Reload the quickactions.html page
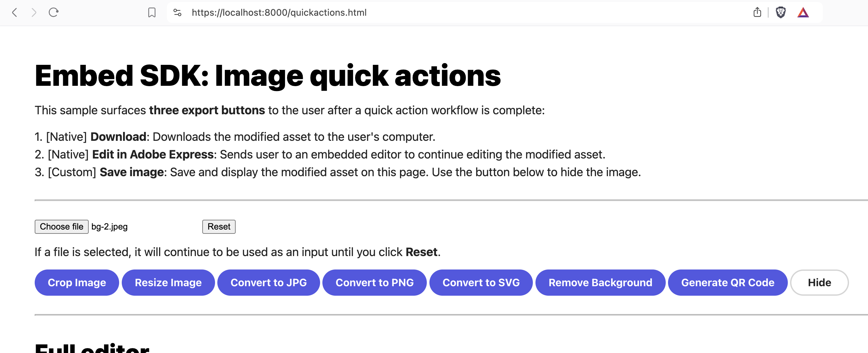This screenshot has width=868, height=353. (54, 13)
